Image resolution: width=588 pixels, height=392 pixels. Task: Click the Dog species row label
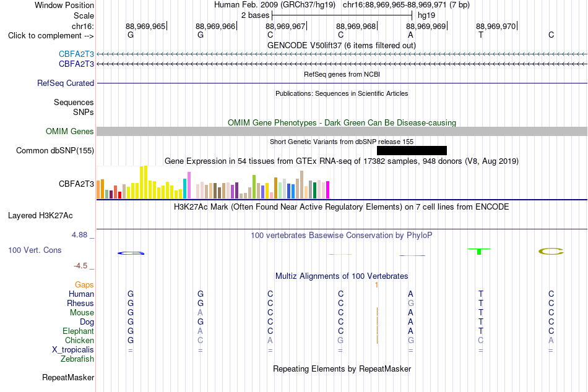pos(87,322)
